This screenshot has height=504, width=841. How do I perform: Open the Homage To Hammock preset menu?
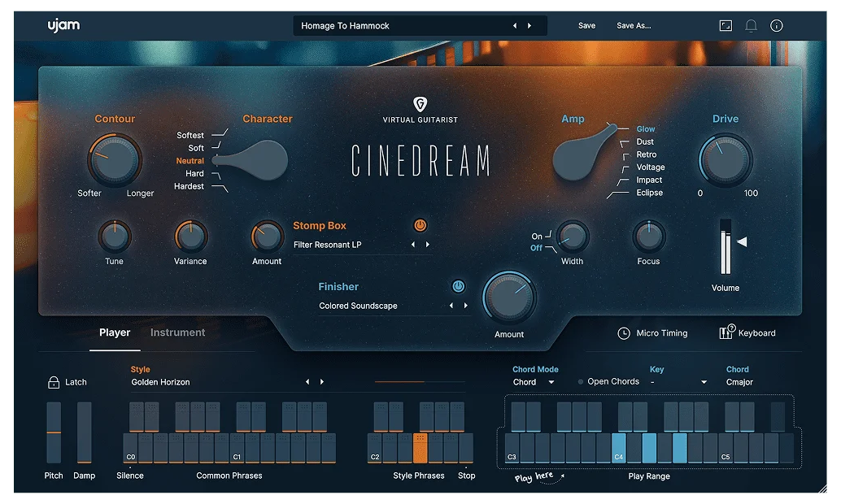click(x=420, y=26)
